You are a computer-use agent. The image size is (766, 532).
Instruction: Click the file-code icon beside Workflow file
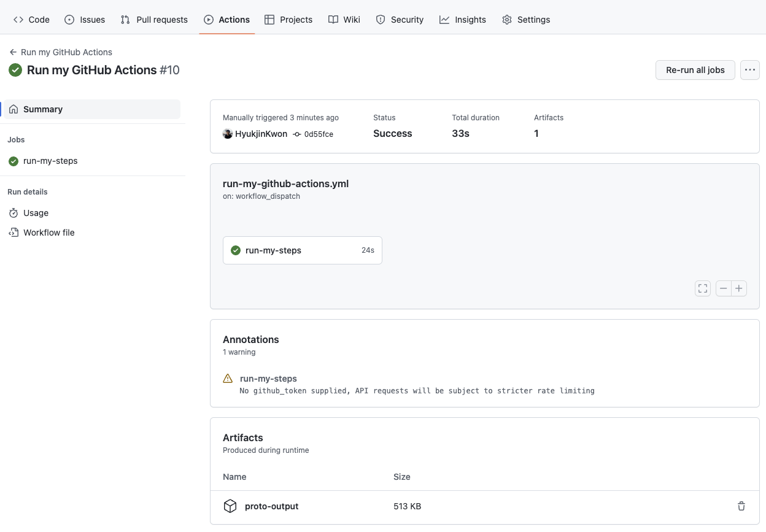[14, 233]
